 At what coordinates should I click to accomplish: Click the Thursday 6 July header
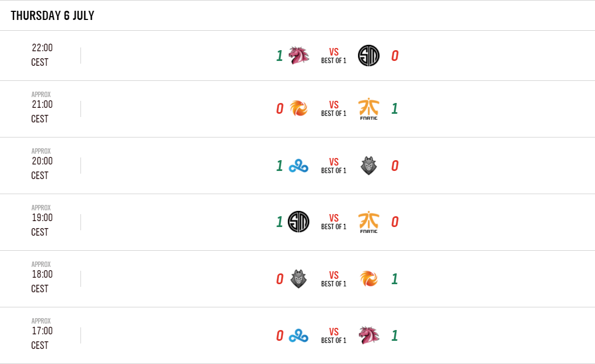[x=52, y=16]
